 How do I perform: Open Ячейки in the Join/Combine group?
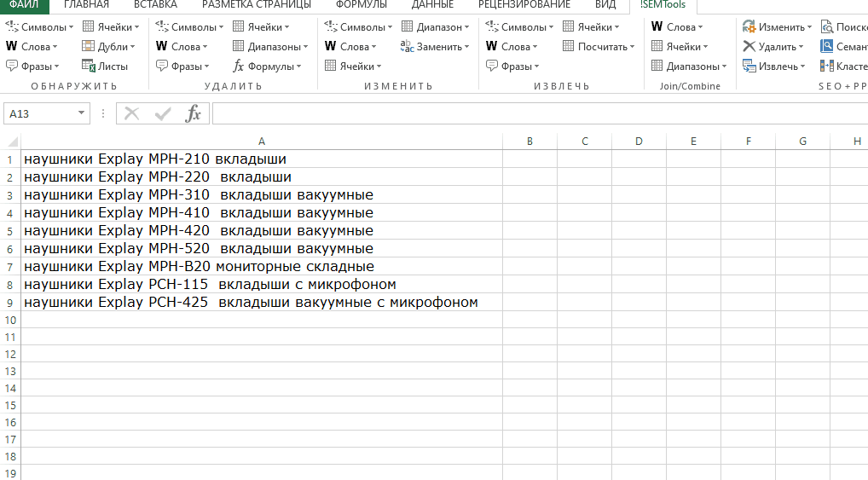click(x=680, y=47)
